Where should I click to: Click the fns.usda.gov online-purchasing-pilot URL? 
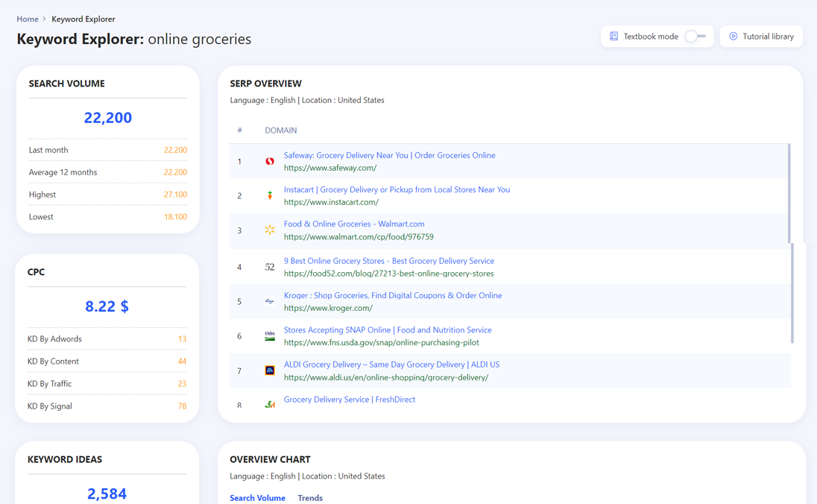(382, 342)
